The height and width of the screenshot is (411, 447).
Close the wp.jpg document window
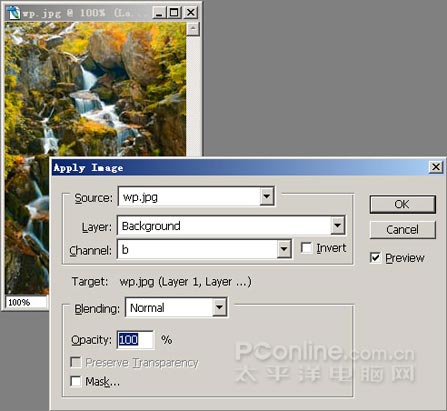[x=190, y=13]
